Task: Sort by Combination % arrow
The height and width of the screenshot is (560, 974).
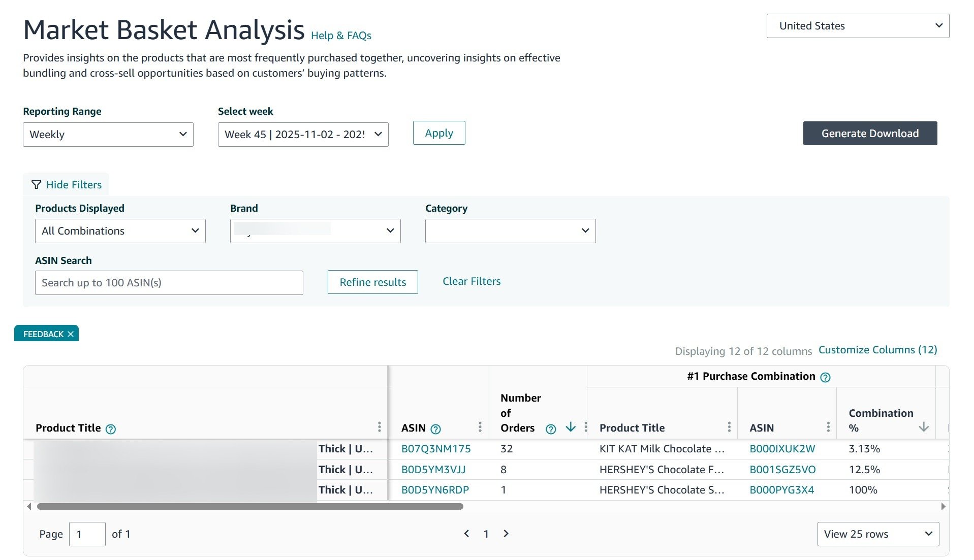Action: pos(923,427)
